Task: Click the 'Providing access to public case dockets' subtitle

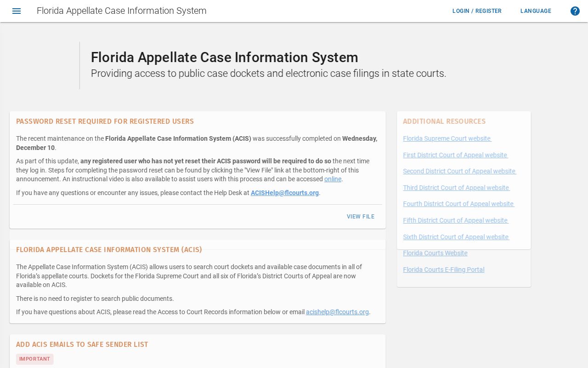Action: [268, 74]
